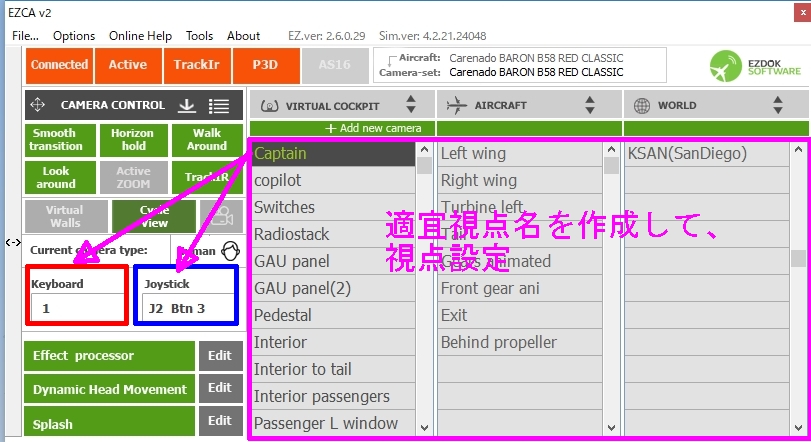Toggle Dynamic Head Movement

(109, 389)
